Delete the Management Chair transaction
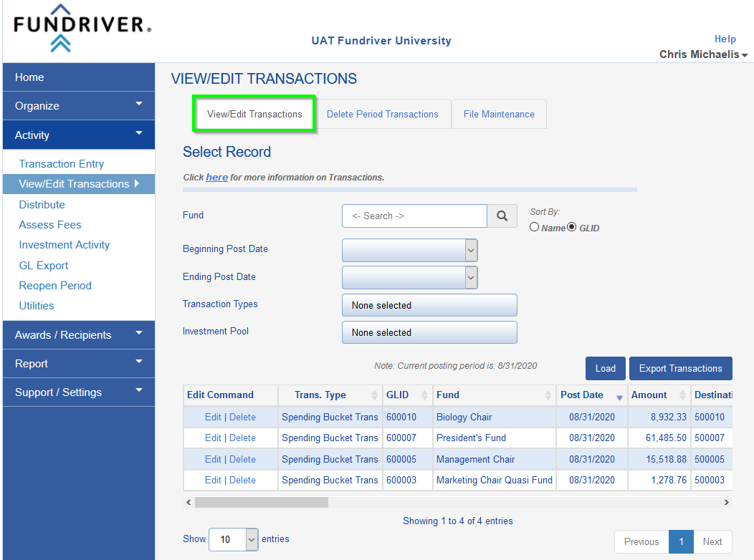The width and height of the screenshot is (754, 560). coord(242,460)
